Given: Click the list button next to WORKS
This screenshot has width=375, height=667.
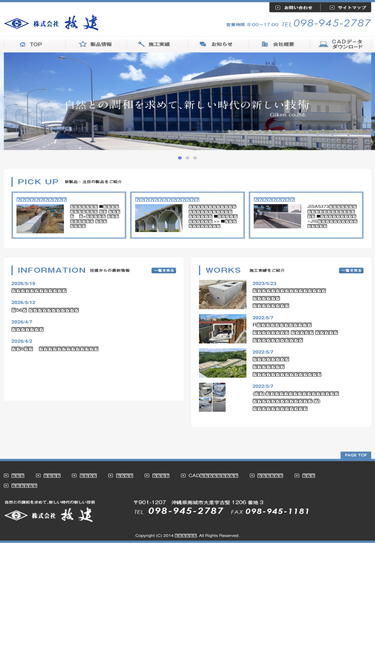Looking at the screenshot, I should click(351, 270).
